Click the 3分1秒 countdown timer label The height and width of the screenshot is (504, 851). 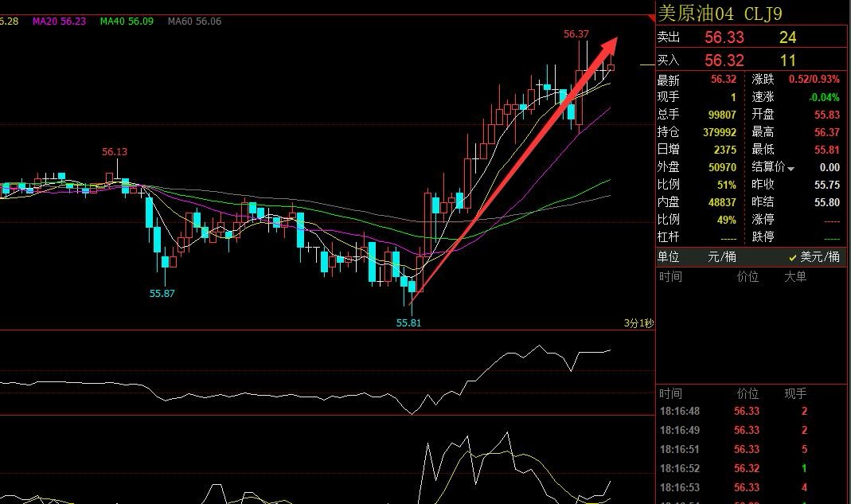coord(638,323)
